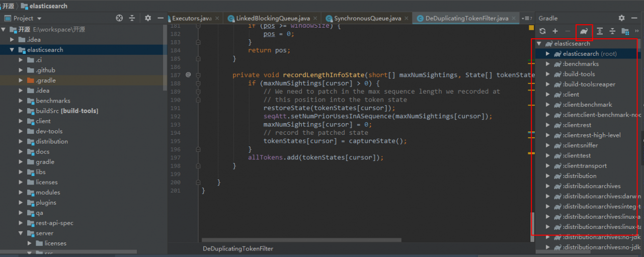The image size is (644, 257).
Task: Close SynchronousQueue.java tab
Action: [x=407, y=18]
